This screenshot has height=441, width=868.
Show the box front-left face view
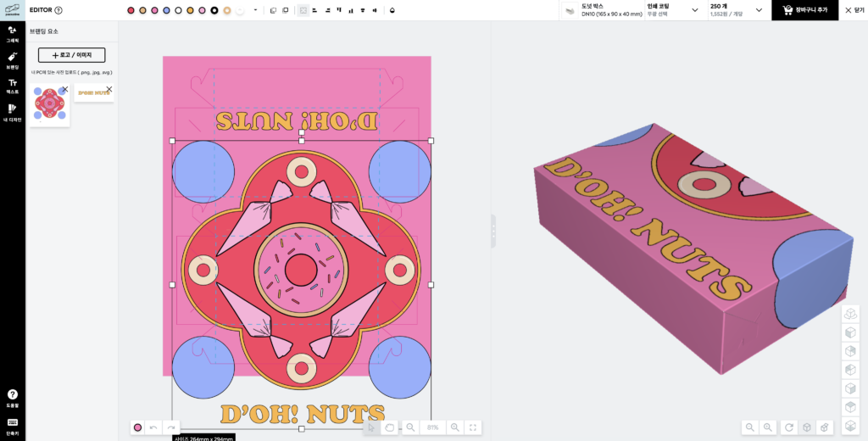[850, 333]
